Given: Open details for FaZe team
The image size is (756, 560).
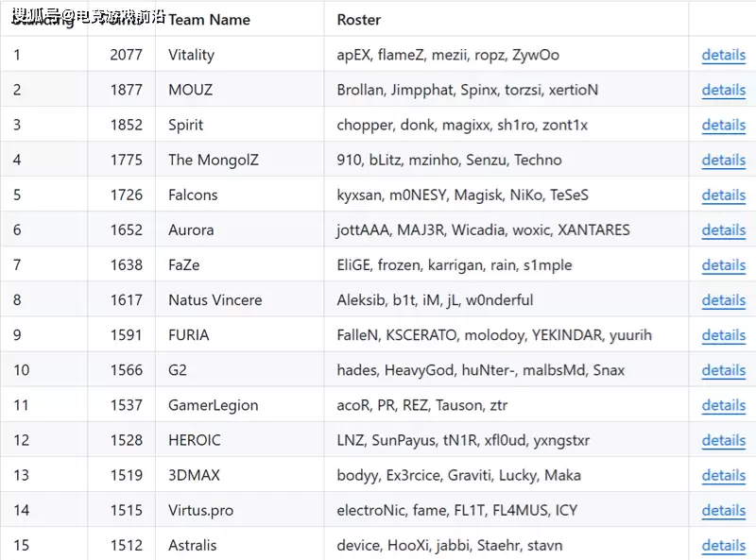Looking at the screenshot, I should [723, 265].
